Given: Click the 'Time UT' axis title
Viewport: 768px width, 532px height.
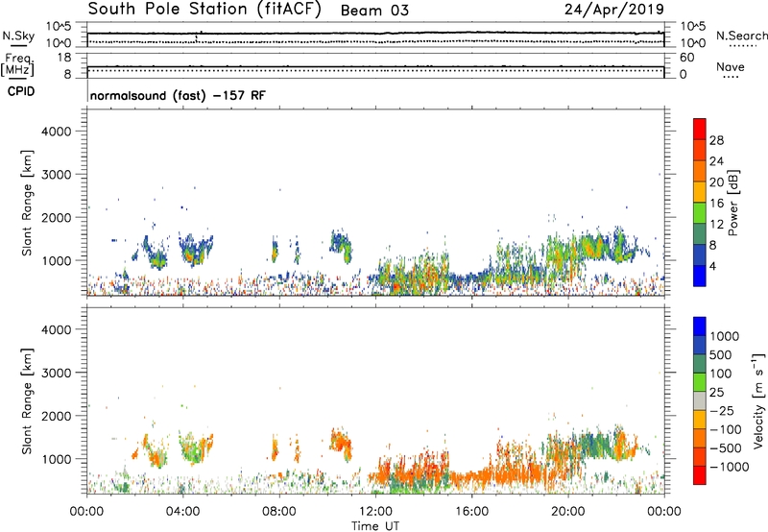Looking at the screenshot, I should pos(375,526).
